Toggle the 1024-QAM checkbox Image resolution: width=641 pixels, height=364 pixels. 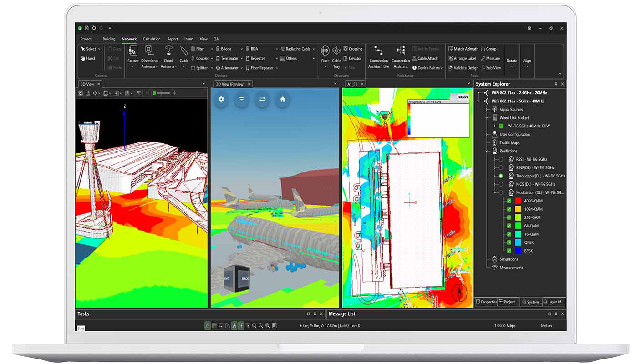coord(509,209)
